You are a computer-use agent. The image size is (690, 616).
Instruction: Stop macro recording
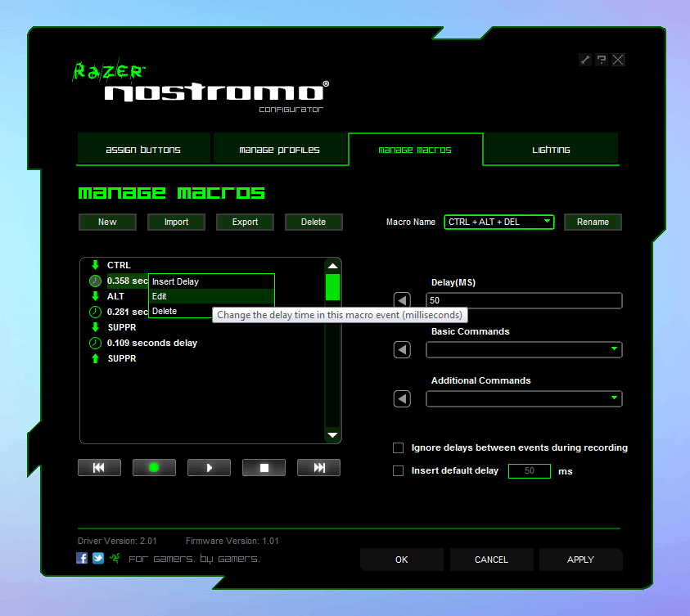tap(264, 467)
